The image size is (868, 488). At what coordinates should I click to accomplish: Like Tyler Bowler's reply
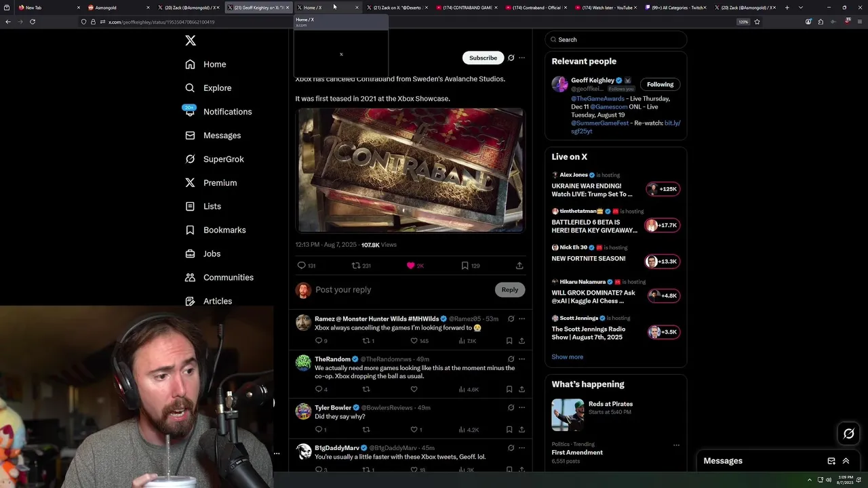point(414,429)
